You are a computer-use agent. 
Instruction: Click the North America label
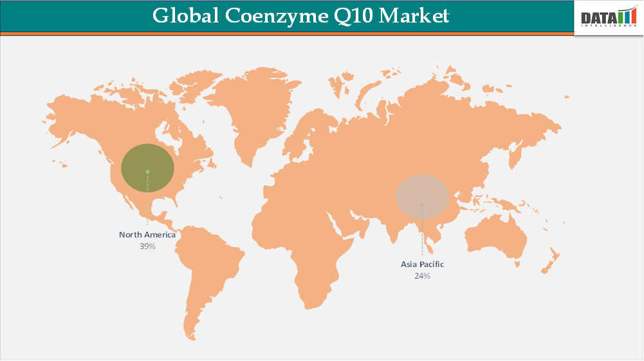point(147,234)
